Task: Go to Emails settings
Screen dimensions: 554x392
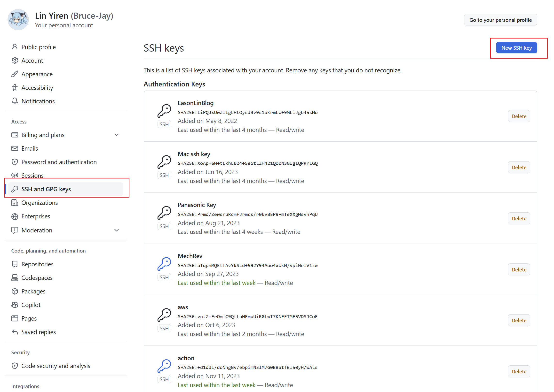Action: pyautogui.click(x=30, y=148)
